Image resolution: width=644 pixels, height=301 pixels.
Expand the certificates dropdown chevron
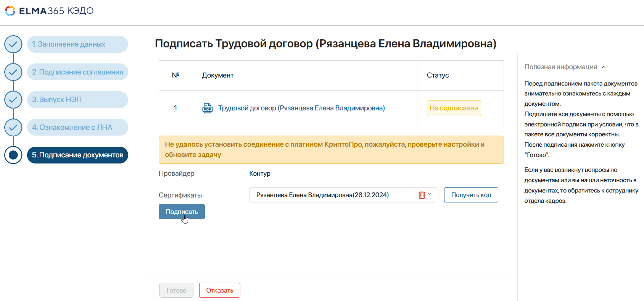430,194
